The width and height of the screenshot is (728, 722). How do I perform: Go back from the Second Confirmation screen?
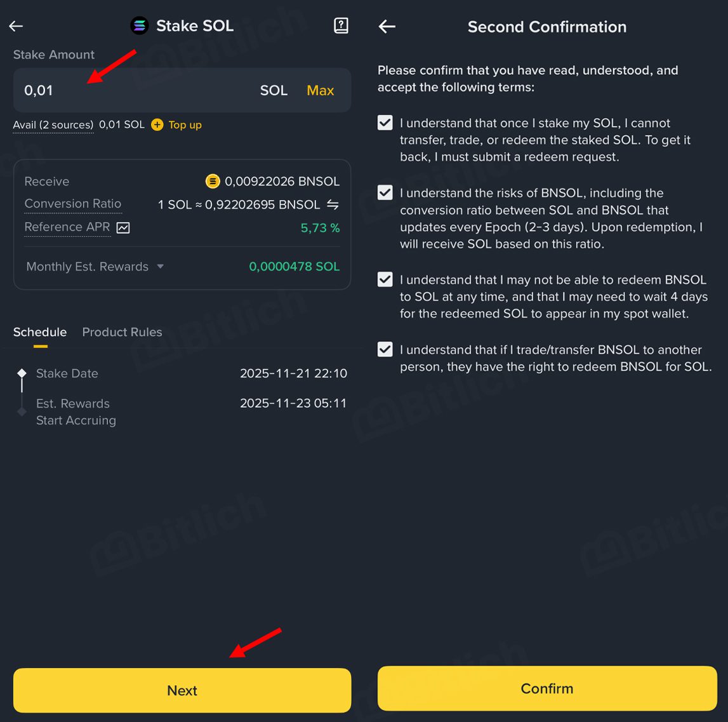pos(387,27)
